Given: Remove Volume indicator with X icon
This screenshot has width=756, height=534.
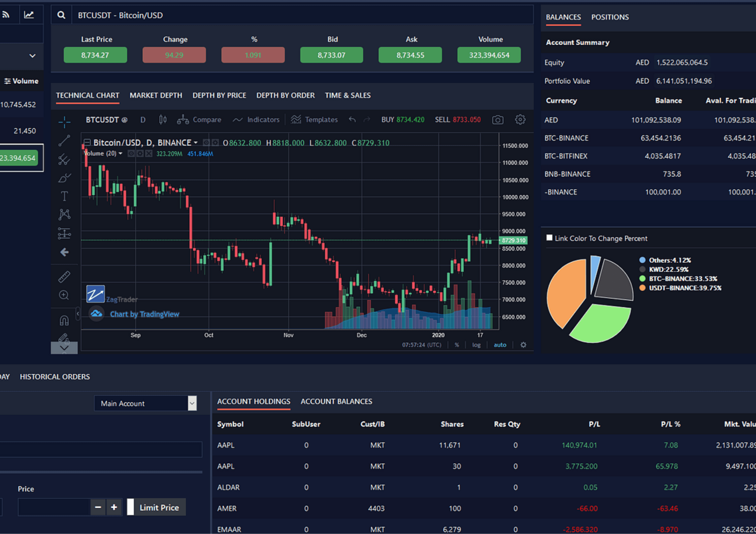Looking at the screenshot, I should (149, 154).
